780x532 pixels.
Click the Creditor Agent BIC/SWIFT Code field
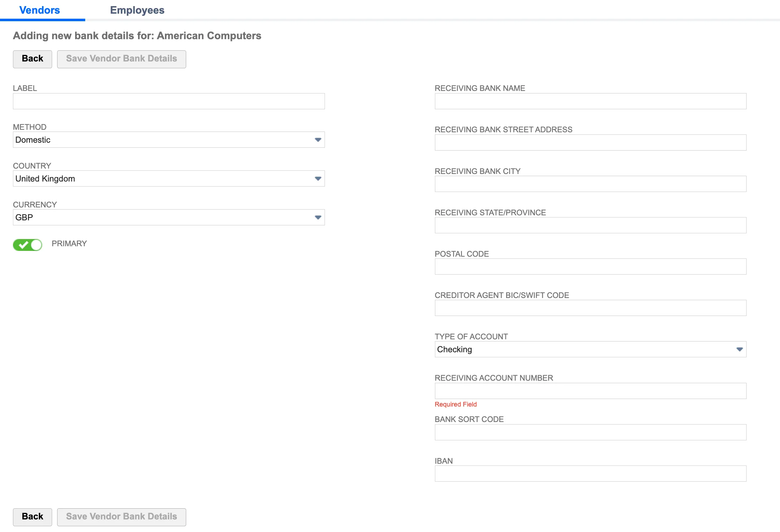(x=590, y=308)
